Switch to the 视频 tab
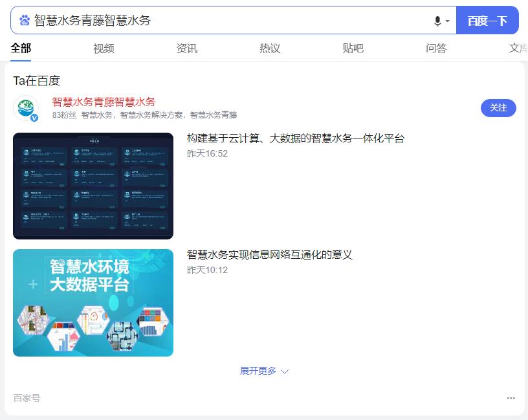 (104, 48)
